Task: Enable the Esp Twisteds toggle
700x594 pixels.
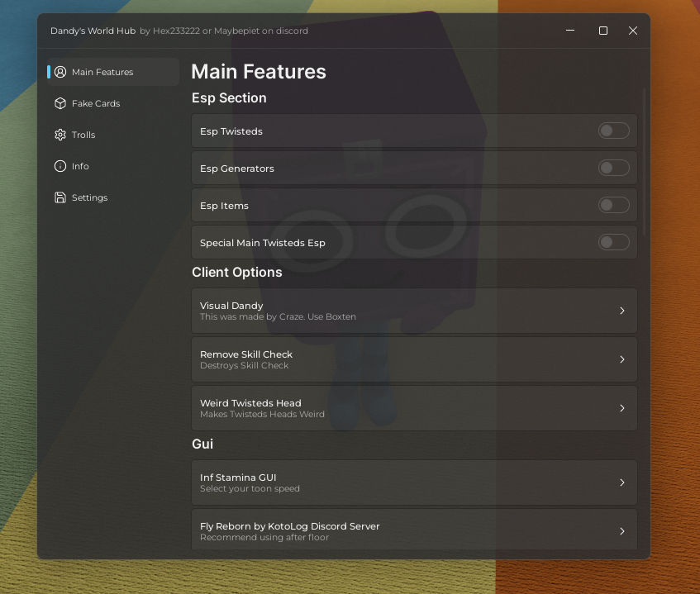Action: pyautogui.click(x=614, y=131)
